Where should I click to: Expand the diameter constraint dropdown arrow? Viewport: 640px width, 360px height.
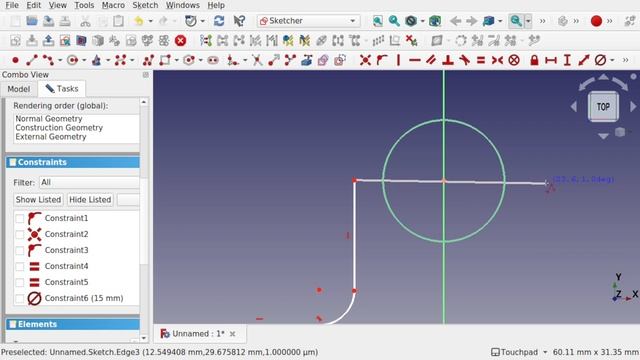point(612,60)
